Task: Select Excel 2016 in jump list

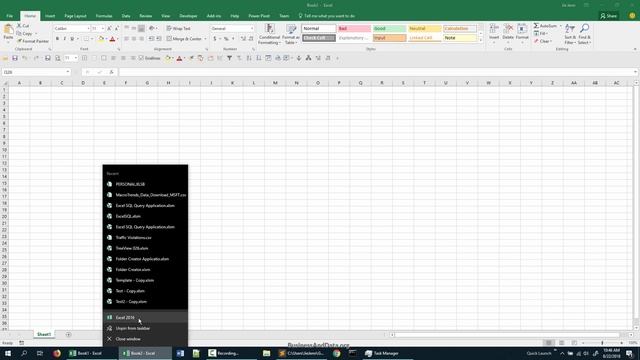Action: (x=145, y=318)
